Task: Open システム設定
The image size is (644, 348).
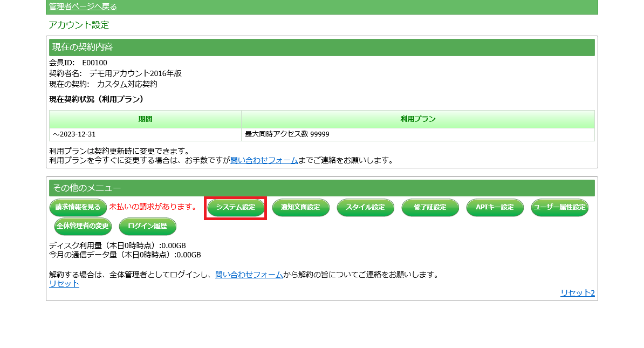Action: [x=236, y=208]
